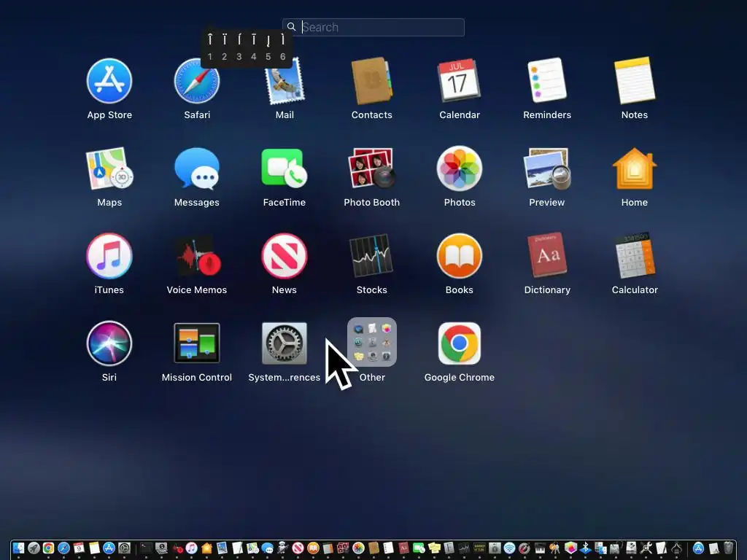This screenshot has height=560, width=747.
Task: Start FaceTime from the Launchpad grid
Action: 285,168
